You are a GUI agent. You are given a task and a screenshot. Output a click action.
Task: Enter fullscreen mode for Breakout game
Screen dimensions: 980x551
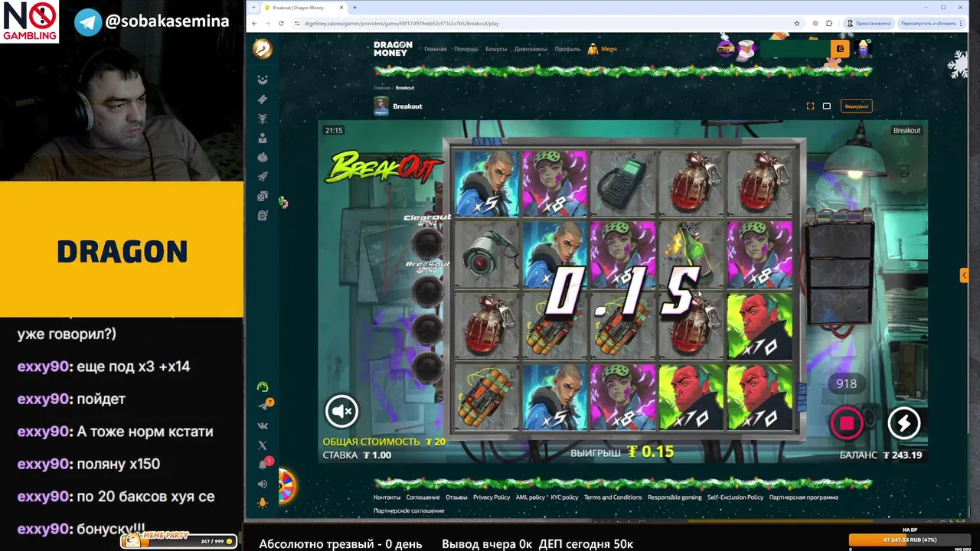click(810, 106)
